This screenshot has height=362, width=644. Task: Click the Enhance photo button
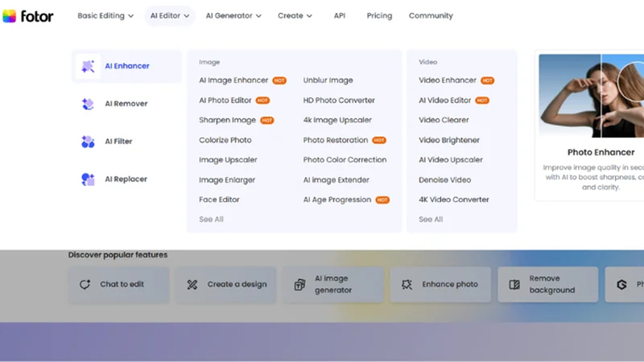click(x=440, y=285)
